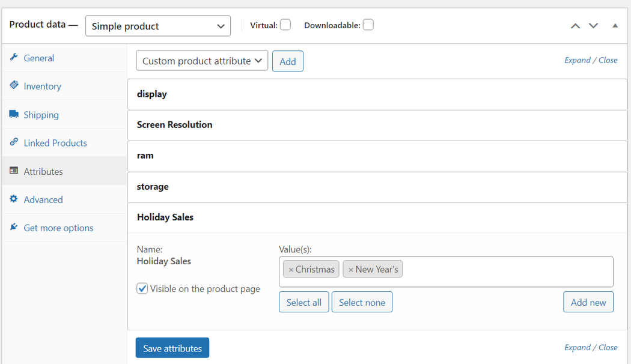The width and height of the screenshot is (631, 364).
Task: Switch to the Inventory tab
Action: click(x=42, y=86)
